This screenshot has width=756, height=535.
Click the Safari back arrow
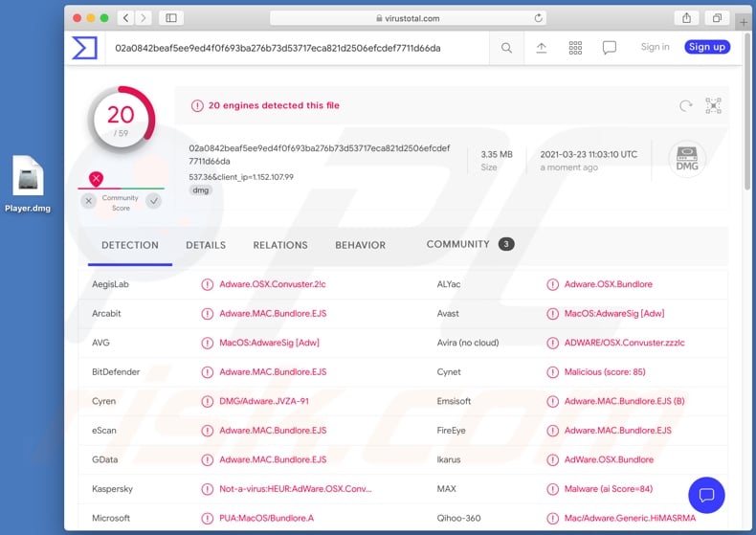tap(125, 18)
